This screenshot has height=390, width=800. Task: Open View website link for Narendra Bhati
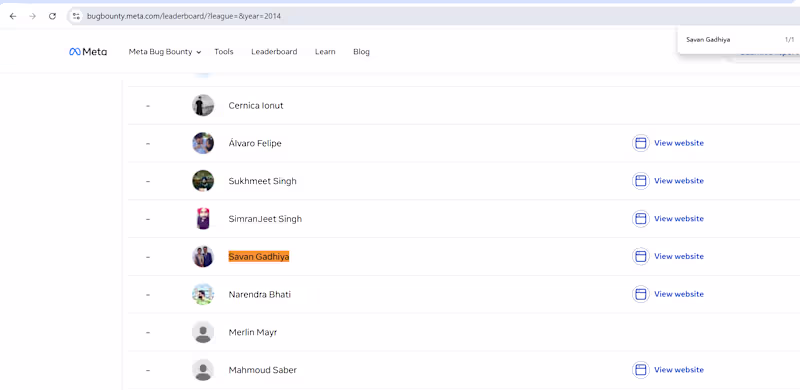[679, 294]
